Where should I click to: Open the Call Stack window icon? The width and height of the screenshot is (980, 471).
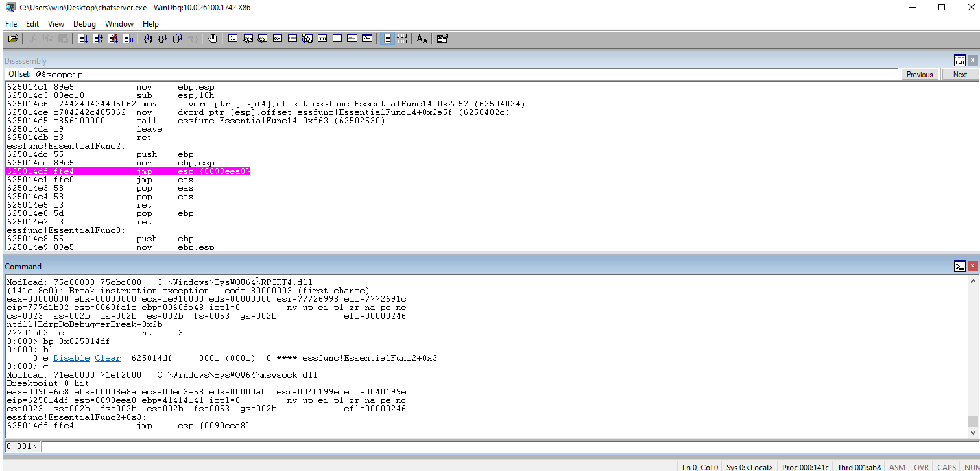click(307, 39)
